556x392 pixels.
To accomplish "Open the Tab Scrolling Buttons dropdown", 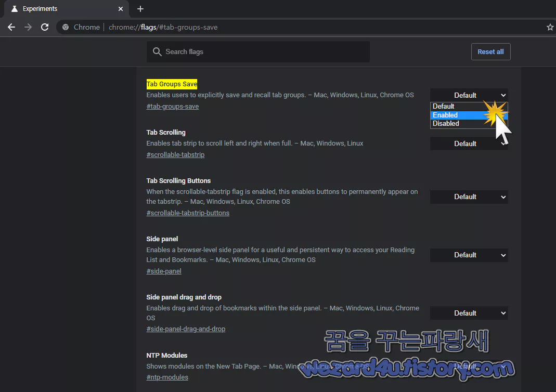I will 469,197.
